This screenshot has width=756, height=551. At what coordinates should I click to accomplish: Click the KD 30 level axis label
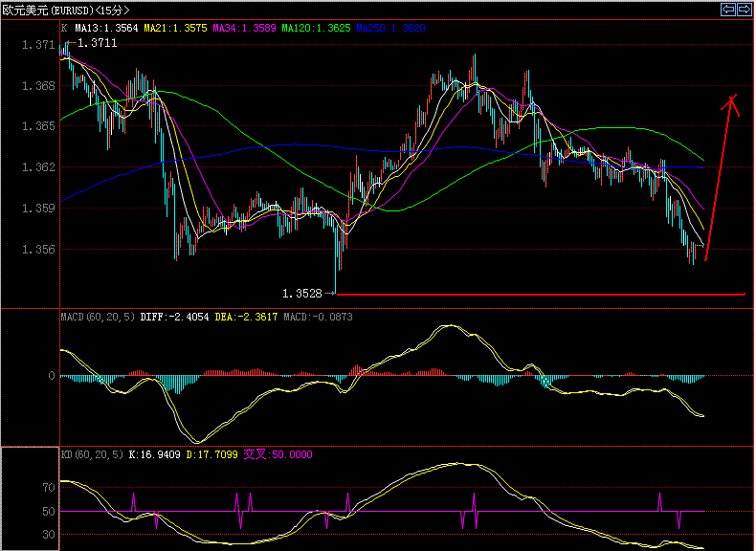tap(49, 534)
